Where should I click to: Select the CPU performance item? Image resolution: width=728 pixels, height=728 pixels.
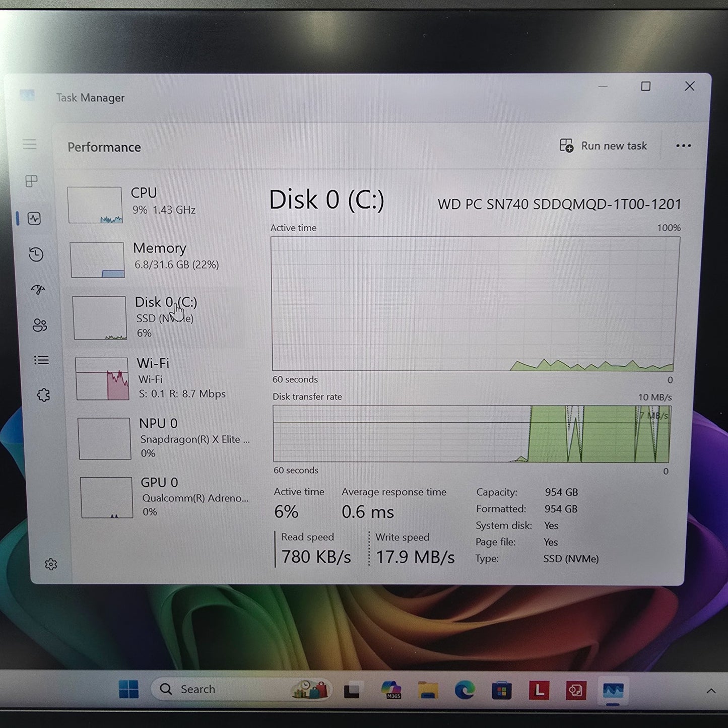[151, 204]
